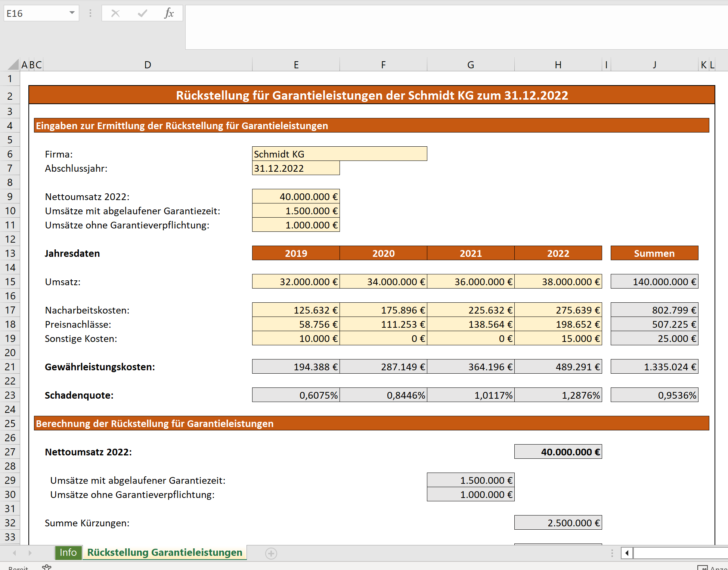Click the 2022 Umsatz cell 38.000.000 €
This screenshot has width=728, height=570.
point(558,282)
